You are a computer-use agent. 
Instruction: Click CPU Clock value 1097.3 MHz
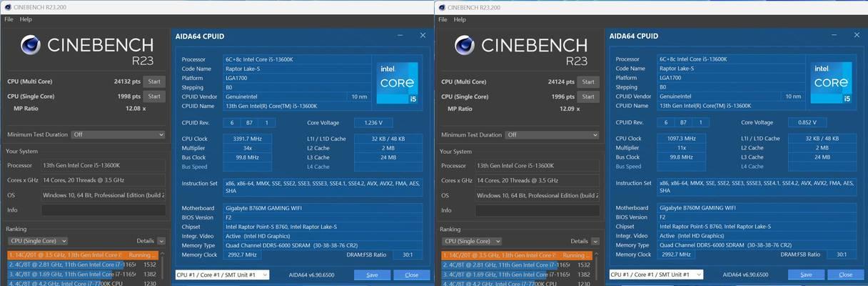(682, 139)
